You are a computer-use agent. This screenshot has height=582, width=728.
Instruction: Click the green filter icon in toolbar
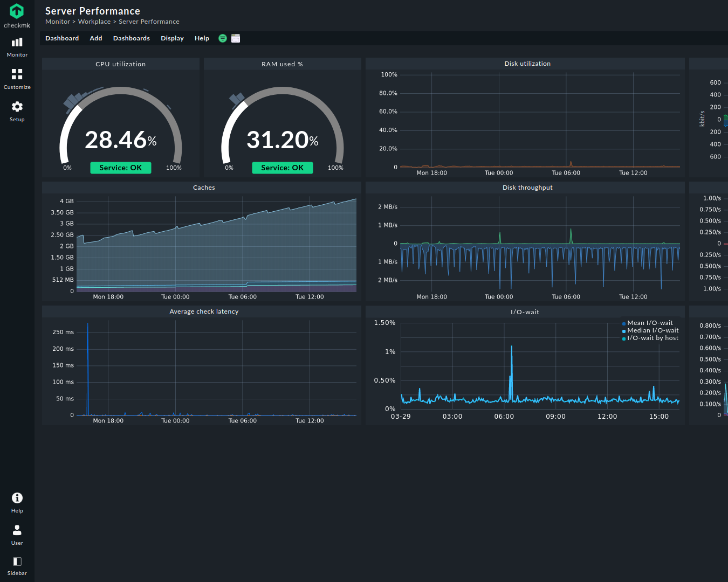pyautogui.click(x=223, y=38)
